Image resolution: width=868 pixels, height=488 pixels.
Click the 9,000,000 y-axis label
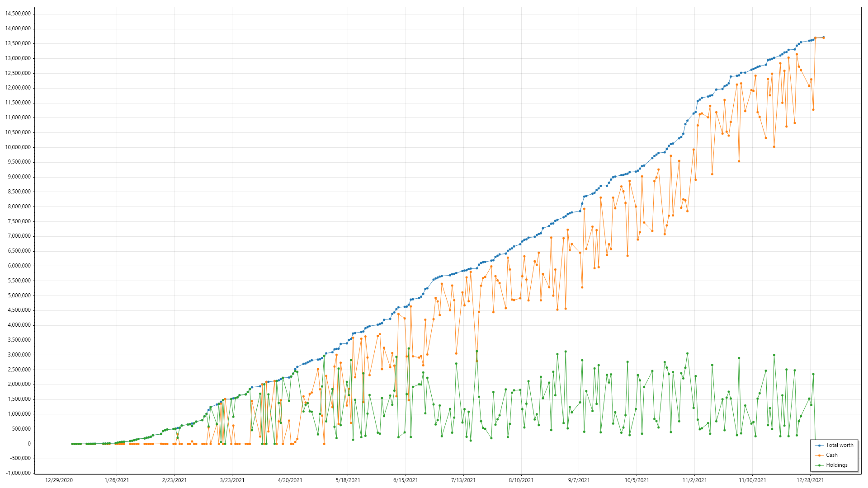[19, 177]
